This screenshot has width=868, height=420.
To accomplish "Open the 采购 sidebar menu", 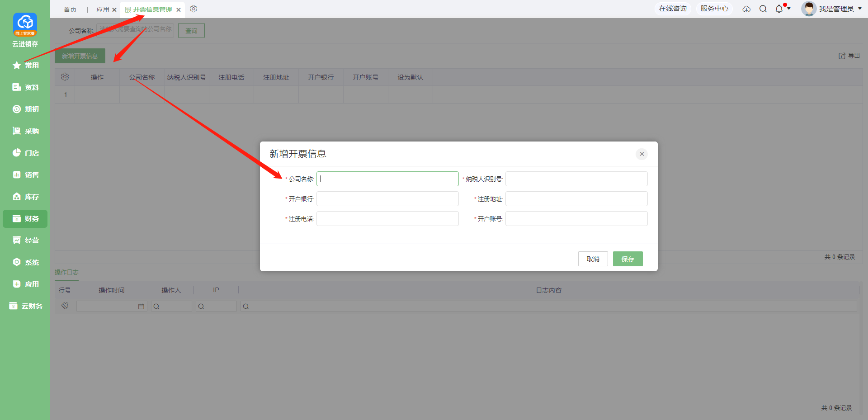I will [x=25, y=131].
